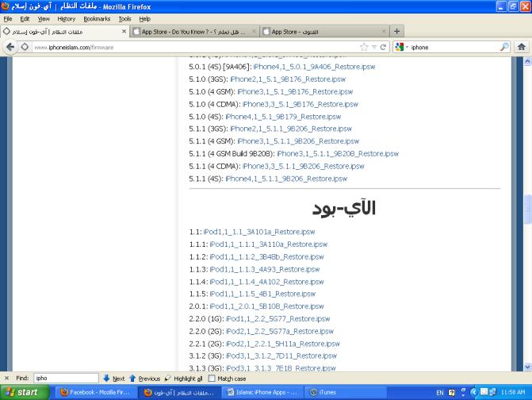This screenshot has width=532, height=400.
Task: Open the Edit menu
Action: pyautogui.click(x=25, y=19)
